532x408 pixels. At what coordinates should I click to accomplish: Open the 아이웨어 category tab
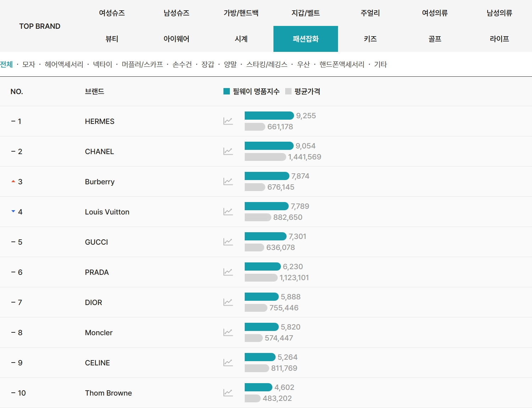click(x=176, y=39)
